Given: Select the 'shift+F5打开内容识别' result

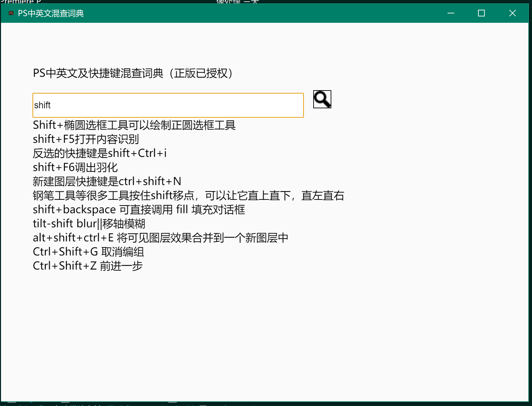Looking at the screenshot, I should click(86, 139).
